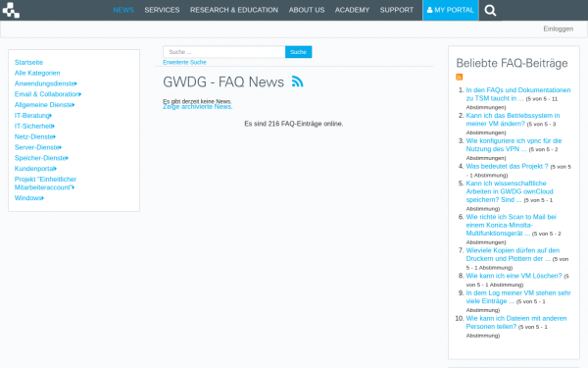Open FAQ In dem Log meiner VM
Image resolution: width=588 pixels, height=368 pixels.
click(x=518, y=296)
